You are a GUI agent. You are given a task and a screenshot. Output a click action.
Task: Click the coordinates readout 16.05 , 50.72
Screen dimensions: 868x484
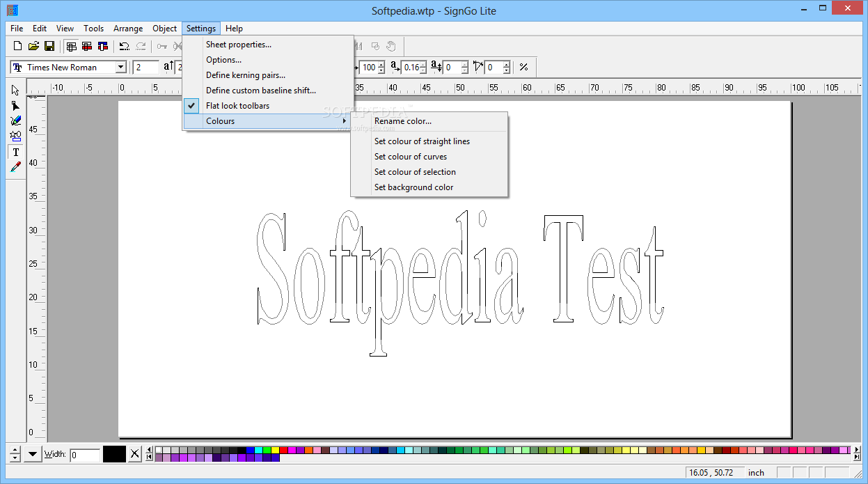(711, 472)
